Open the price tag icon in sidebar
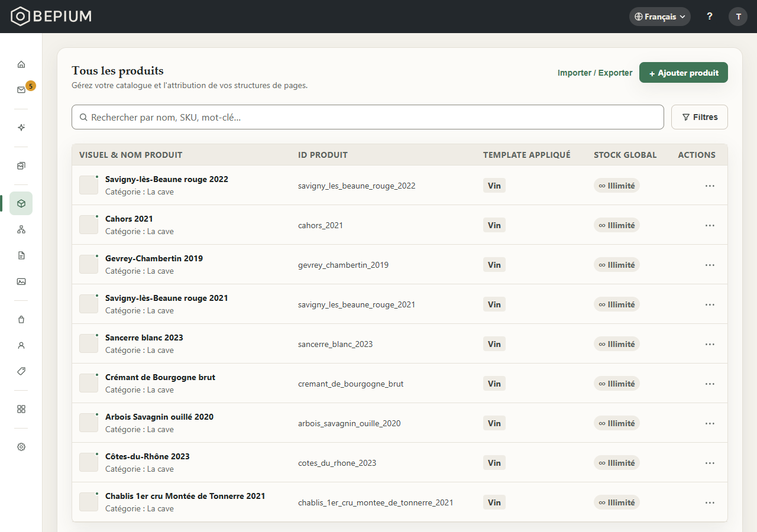 21,371
